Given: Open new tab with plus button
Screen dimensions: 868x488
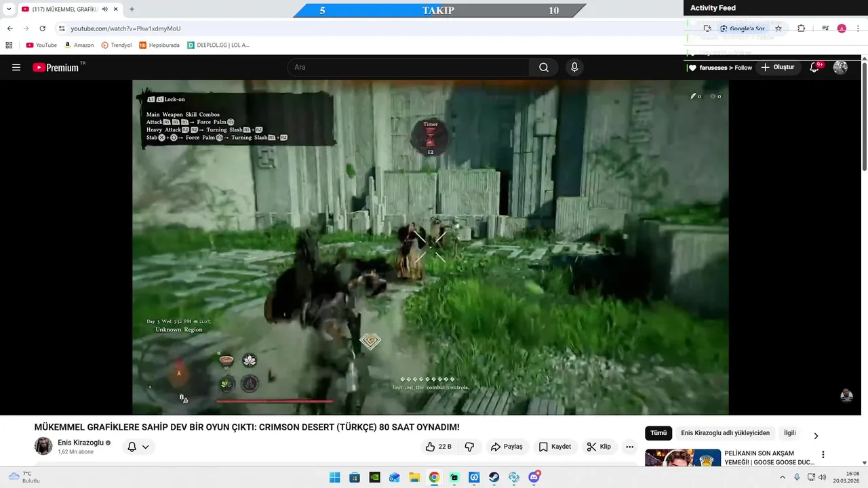Looking at the screenshot, I should (132, 9).
